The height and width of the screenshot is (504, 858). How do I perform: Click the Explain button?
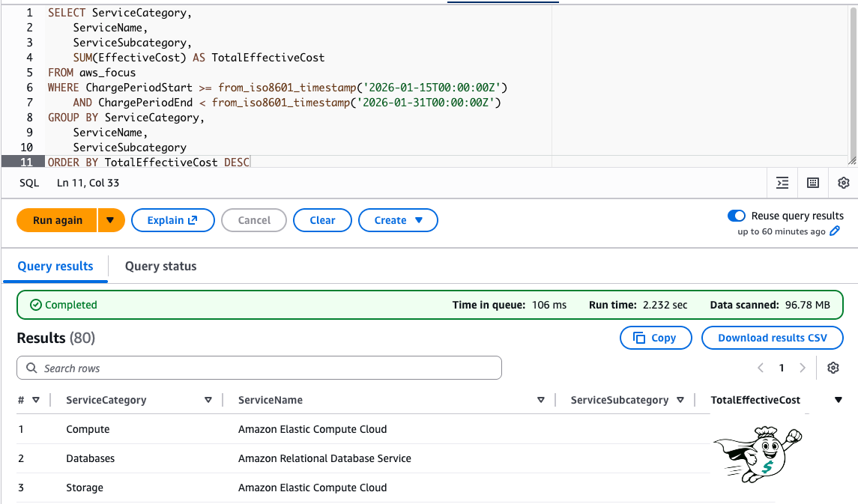[x=173, y=220]
